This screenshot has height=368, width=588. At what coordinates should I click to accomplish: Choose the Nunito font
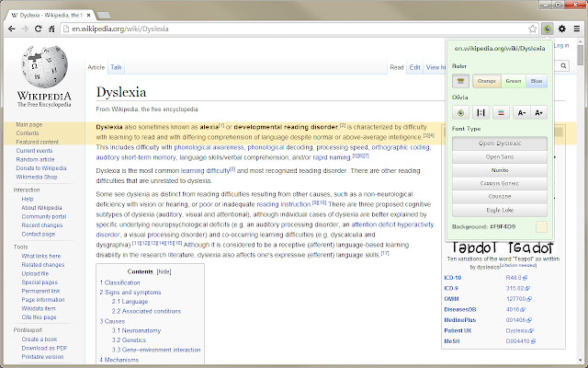500,170
